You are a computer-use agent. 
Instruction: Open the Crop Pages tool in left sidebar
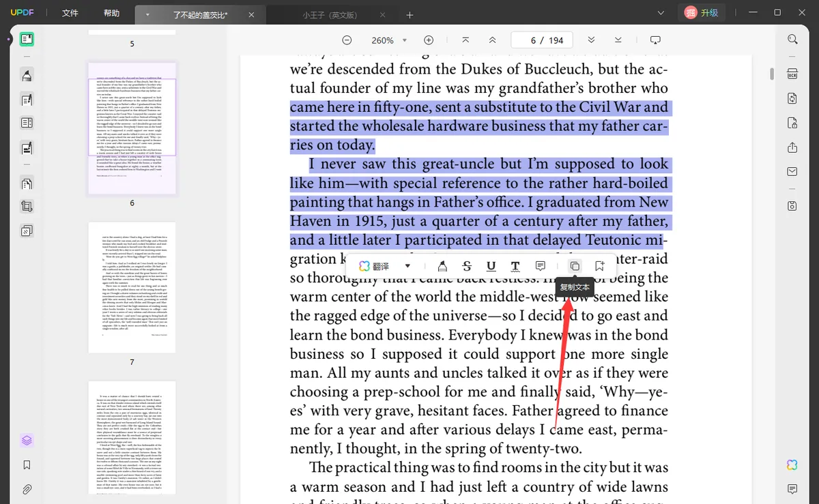click(27, 206)
